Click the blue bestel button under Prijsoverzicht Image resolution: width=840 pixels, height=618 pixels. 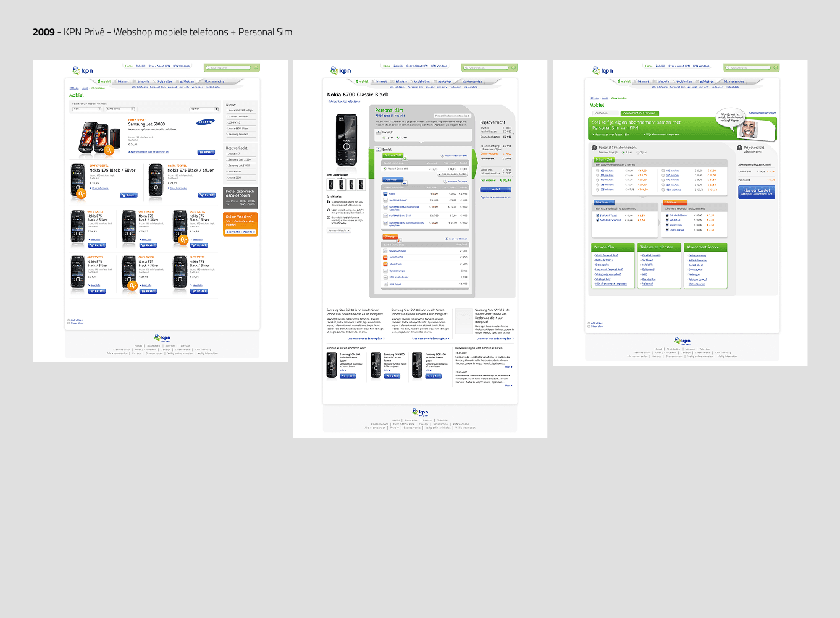point(495,190)
